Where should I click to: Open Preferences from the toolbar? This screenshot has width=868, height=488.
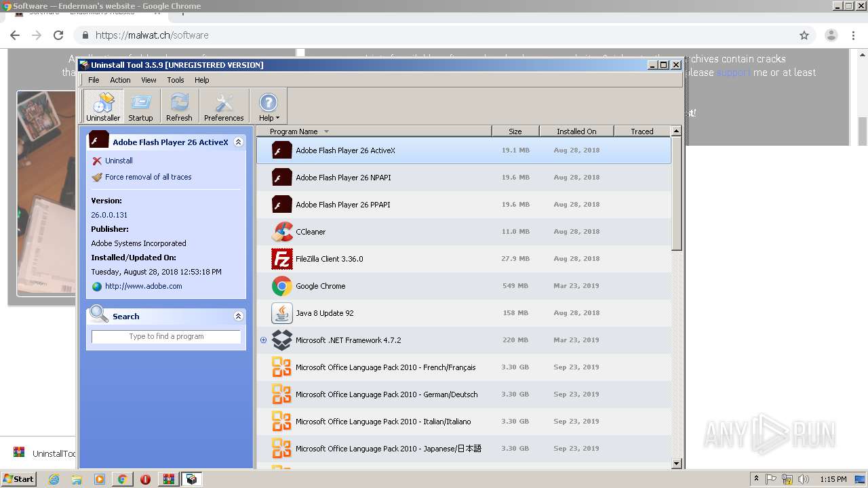click(x=224, y=106)
